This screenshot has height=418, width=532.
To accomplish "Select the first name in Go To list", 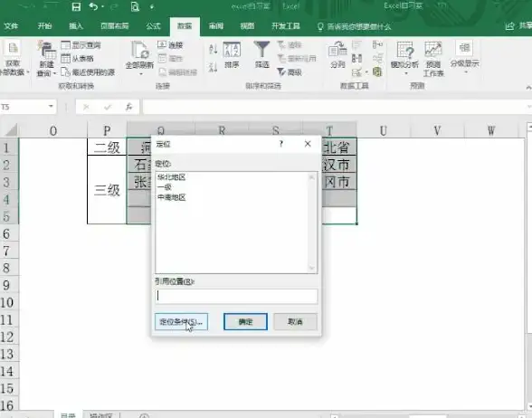I will [x=171, y=177].
